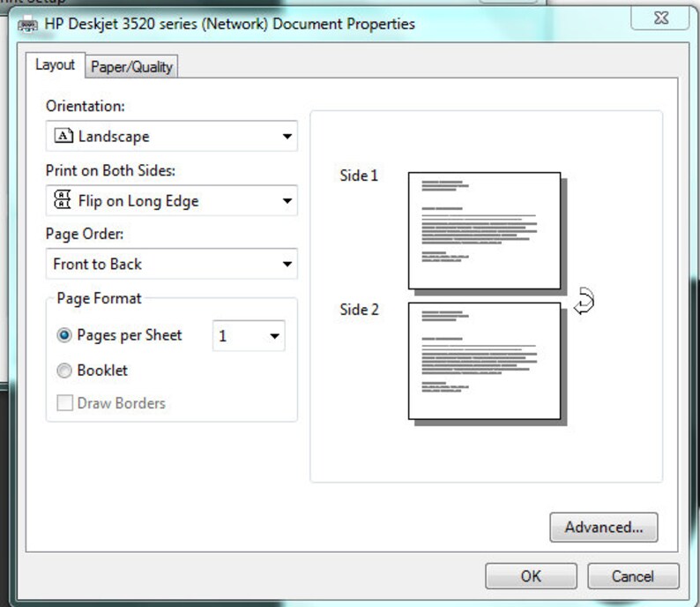
Task: Click the Side 1 page preview
Action: tap(484, 230)
